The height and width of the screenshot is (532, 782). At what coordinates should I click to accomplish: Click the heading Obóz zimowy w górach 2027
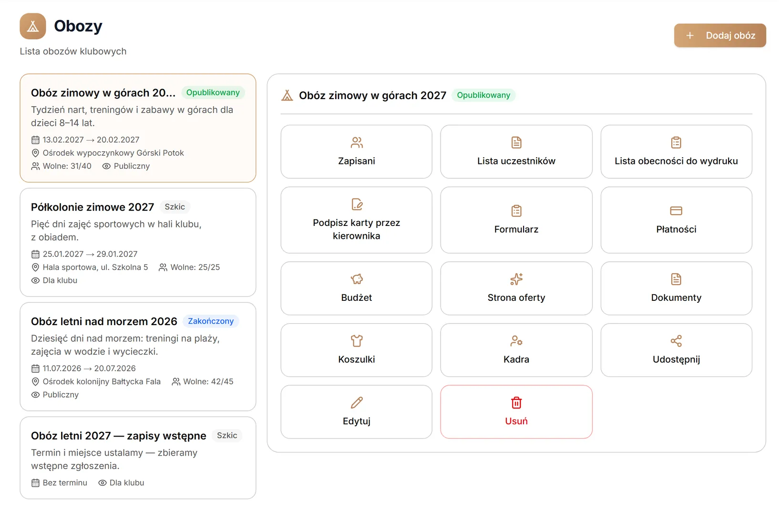pyautogui.click(x=373, y=95)
